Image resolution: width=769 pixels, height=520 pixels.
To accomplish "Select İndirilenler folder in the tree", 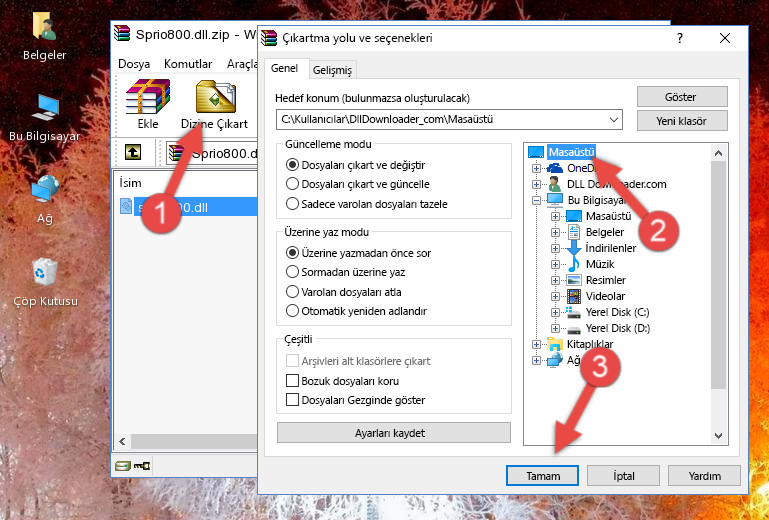I will tap(611, 248).
